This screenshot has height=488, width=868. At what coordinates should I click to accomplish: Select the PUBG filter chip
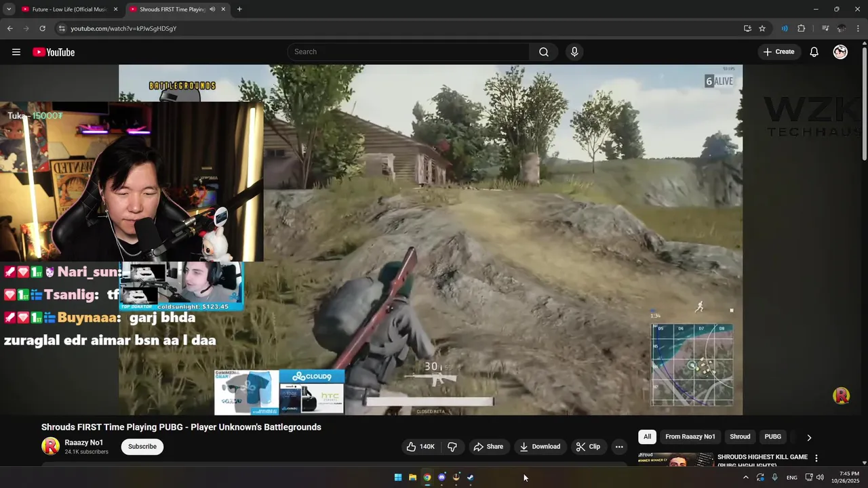[x=773, y=436]
